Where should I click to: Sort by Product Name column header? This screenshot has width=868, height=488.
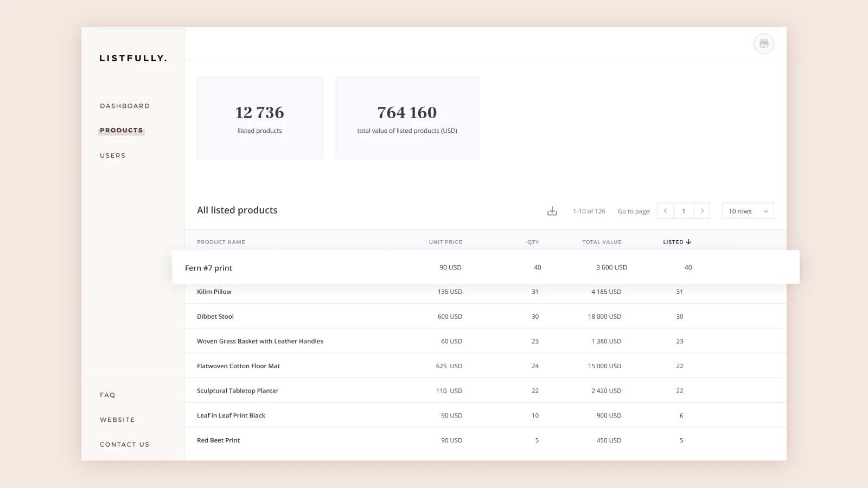pyautogui.click(x=221, y=242)
